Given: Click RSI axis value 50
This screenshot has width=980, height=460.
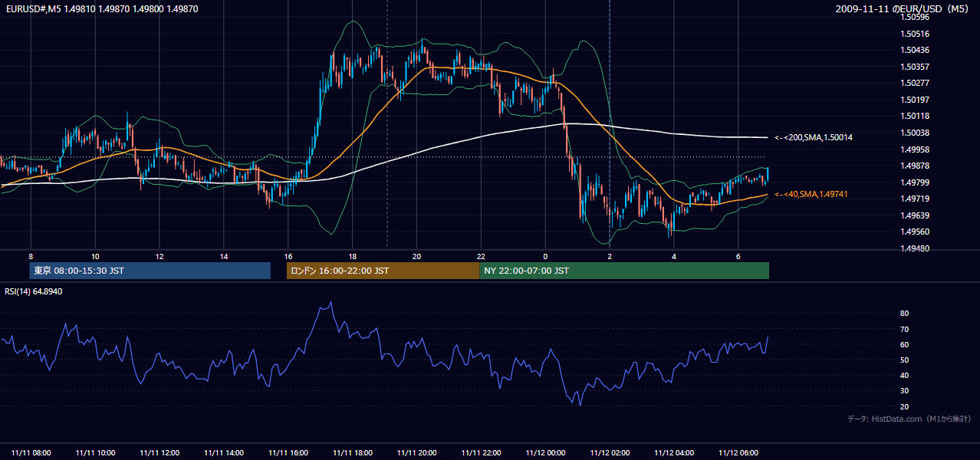Looking at the screenshot, I should [905, 360].
